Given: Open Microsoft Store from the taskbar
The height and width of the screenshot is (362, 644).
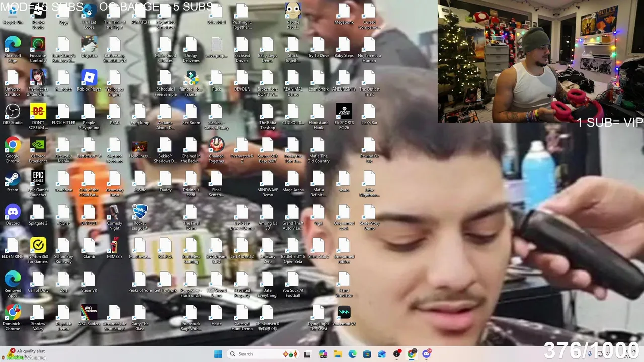Looking at the screenshot, I should pyautogui.click(x=367, y=354).
